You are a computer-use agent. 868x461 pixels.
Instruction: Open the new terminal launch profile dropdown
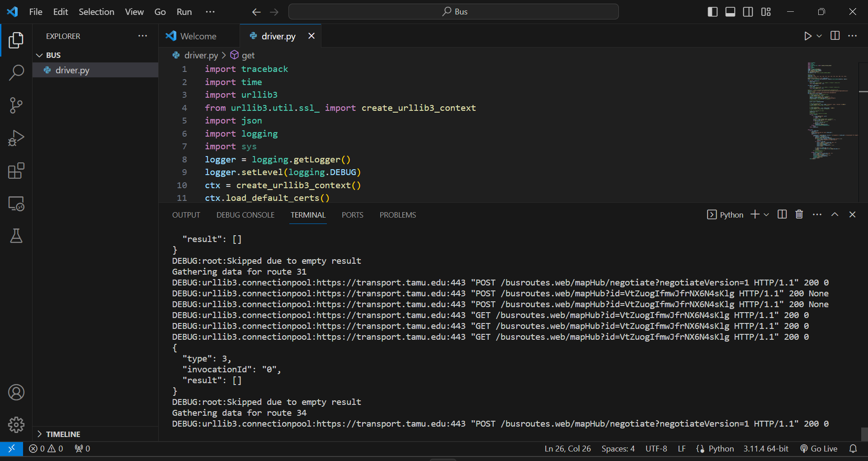pos(766,214)
